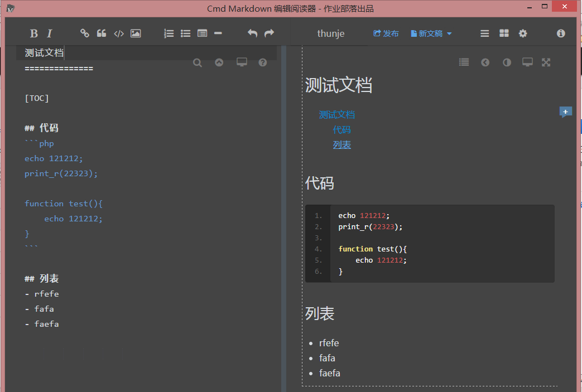Create a numbered list

coord(169,34)
